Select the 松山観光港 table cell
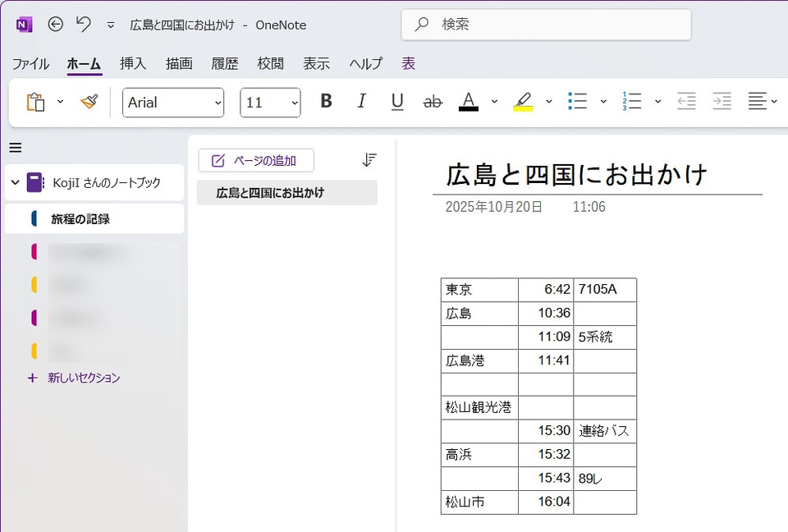 click(x=479, y=407)
